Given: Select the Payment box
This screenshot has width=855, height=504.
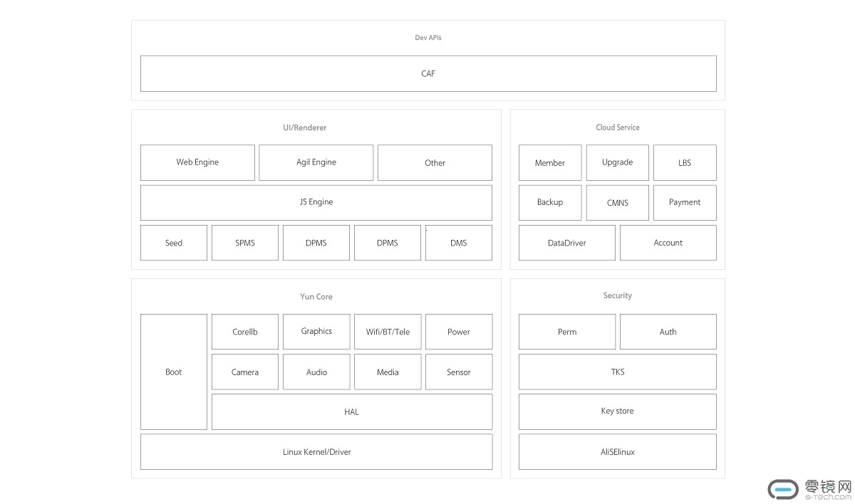Looking at the screenshot, I should coord(685,202).
